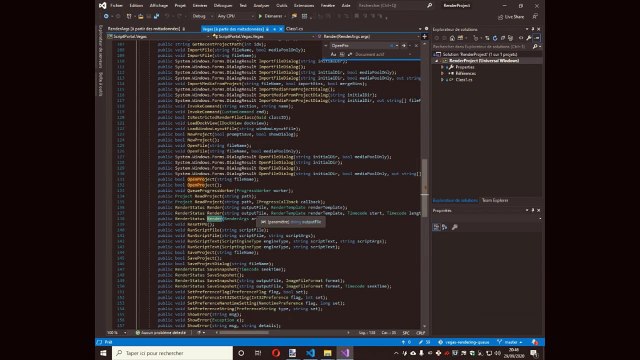Click the navigate backward toolbar icon
Screen dimensions: 640x360
tap(106, 16)
